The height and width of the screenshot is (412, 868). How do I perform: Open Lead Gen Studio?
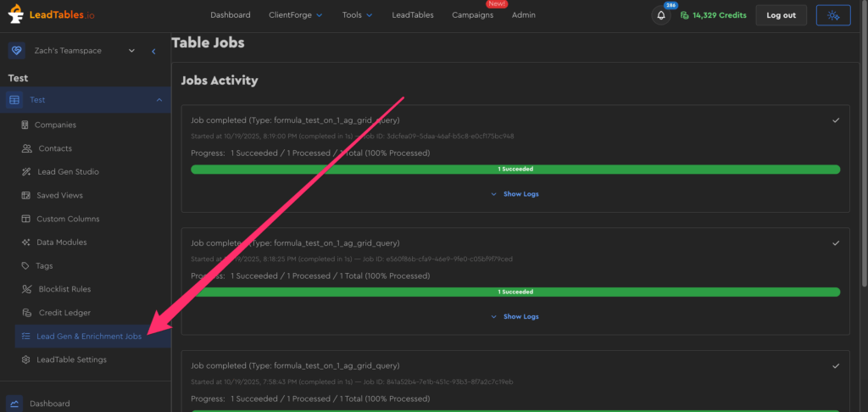coord(67,172)
